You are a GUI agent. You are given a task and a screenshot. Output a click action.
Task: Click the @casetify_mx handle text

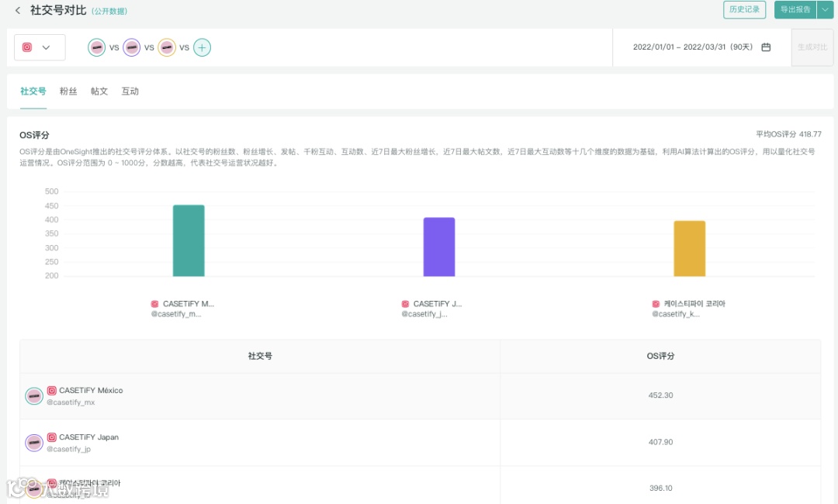click(71, 402)
